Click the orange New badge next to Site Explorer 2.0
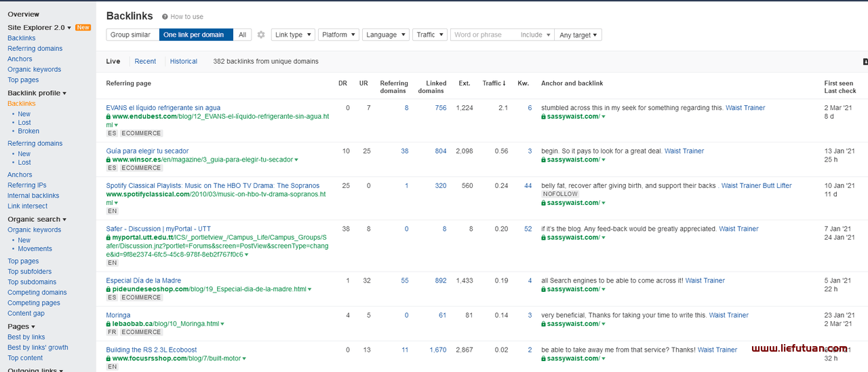The width and height of the screenshot is (868, 372). tap(83, 27)
